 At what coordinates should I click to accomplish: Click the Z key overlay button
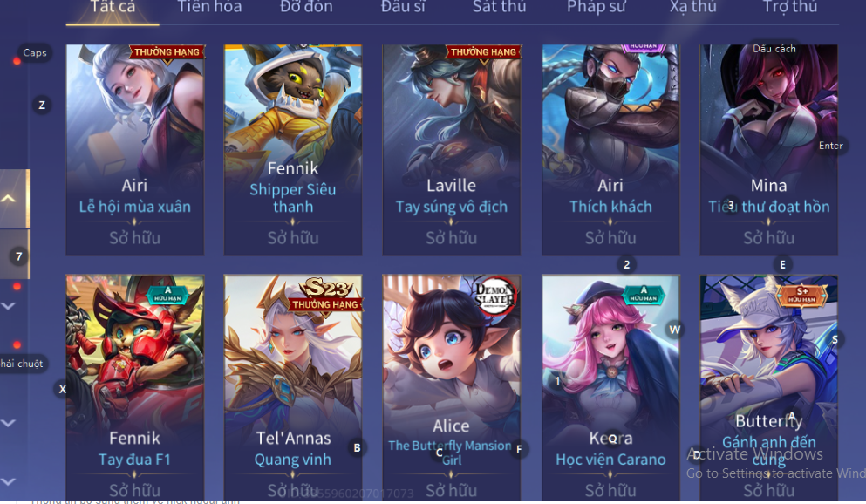pos(41,105)
